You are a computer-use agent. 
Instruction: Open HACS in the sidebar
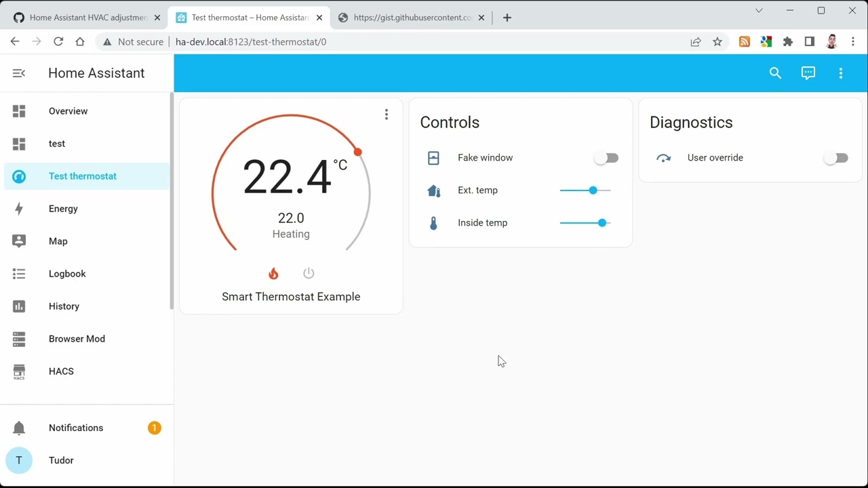[x=87, y=371]
